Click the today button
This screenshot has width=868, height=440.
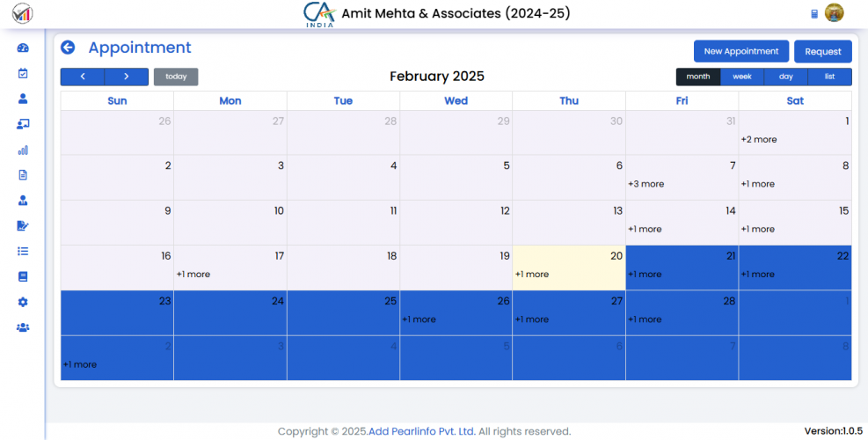[176, 77]
